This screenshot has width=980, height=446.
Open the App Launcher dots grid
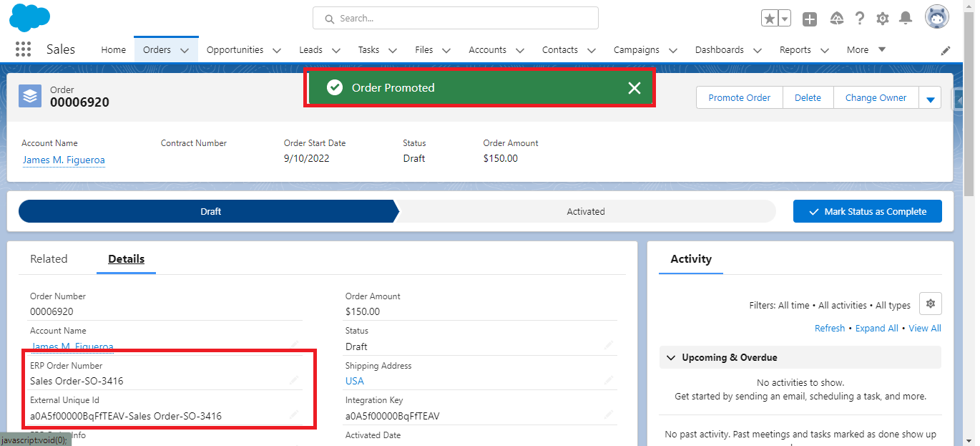(x=23, y=49)
